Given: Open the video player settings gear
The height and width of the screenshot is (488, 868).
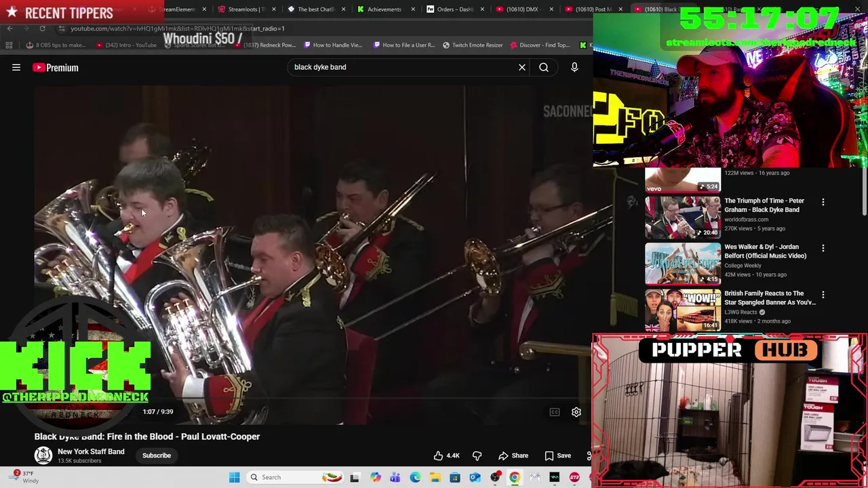Looking at the screenshot, I should pyautogui.click(x=576, y=412).
